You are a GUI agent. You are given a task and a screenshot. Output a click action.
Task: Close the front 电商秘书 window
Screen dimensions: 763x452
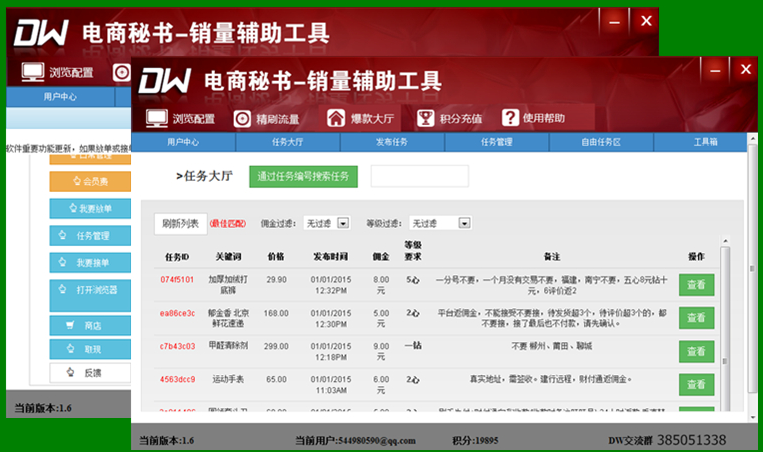745,70
